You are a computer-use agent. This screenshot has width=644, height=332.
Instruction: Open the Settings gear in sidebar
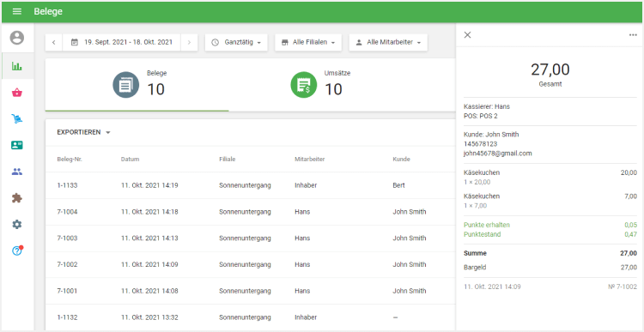click(17, 225)
